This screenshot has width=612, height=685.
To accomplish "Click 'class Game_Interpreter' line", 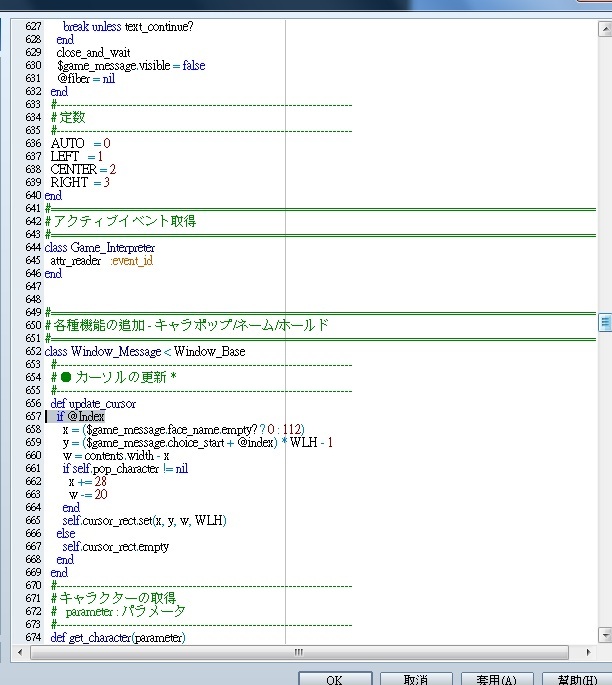I will [100, 247].
